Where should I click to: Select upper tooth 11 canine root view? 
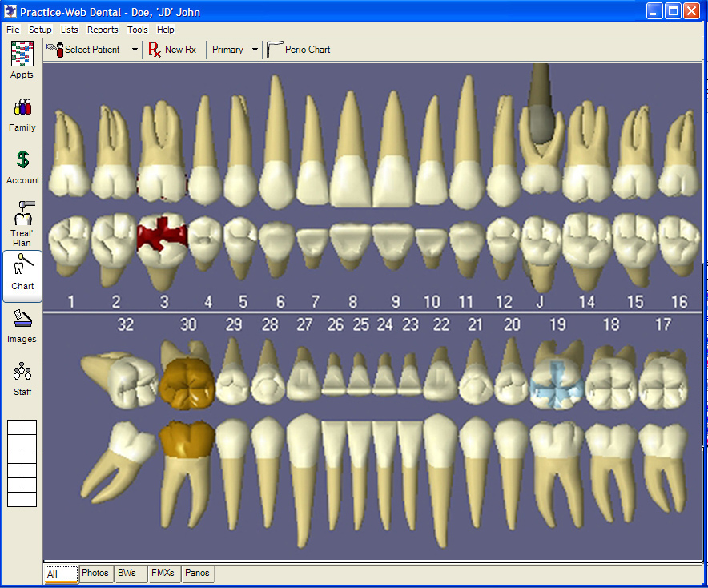point(467,141)
